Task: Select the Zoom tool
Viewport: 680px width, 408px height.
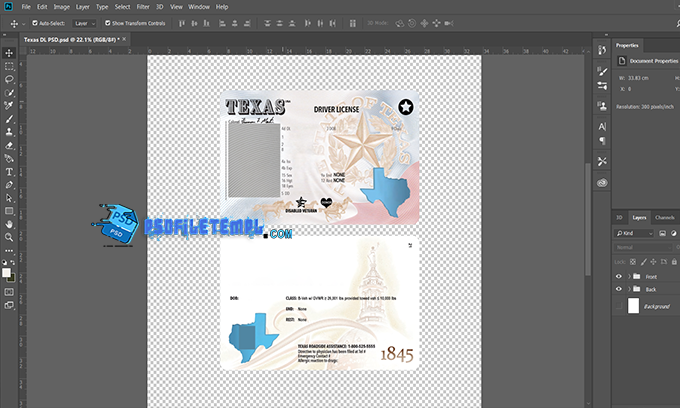Action: click(9, 237)
